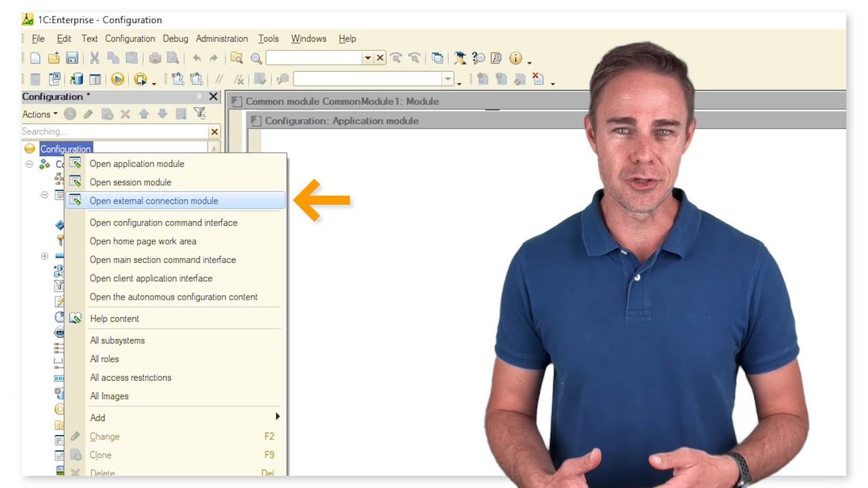Click the Undo arrow icon

point(197,58)
